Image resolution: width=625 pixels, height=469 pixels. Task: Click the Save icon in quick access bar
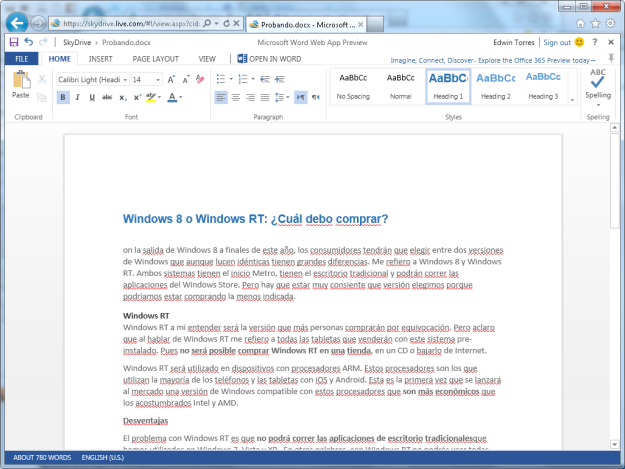point(14,42)
